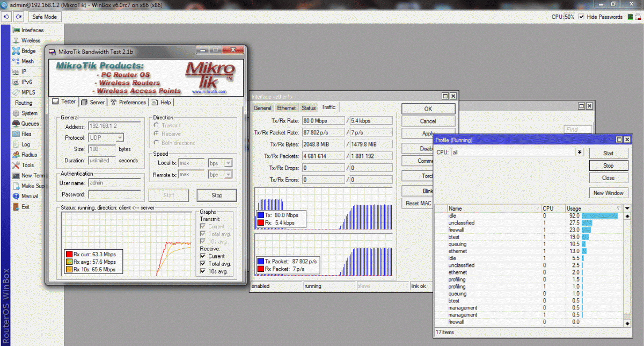
Task: Open the Wireless menu icon
Action: point(16,40)
